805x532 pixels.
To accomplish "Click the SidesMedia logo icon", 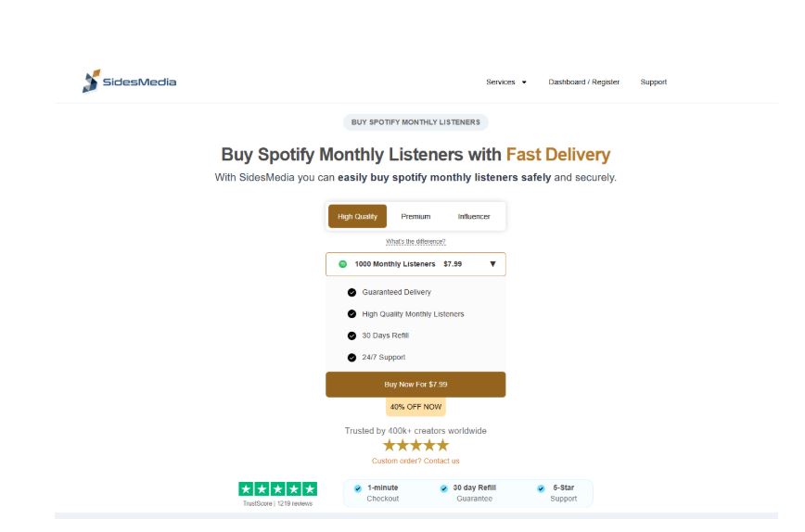I will (90, 82).
